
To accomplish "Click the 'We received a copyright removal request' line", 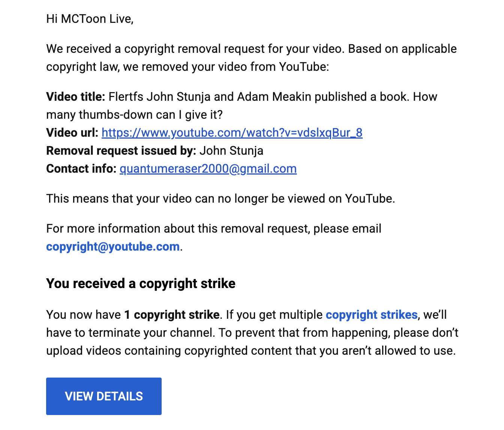I will (x=251, y=49).
